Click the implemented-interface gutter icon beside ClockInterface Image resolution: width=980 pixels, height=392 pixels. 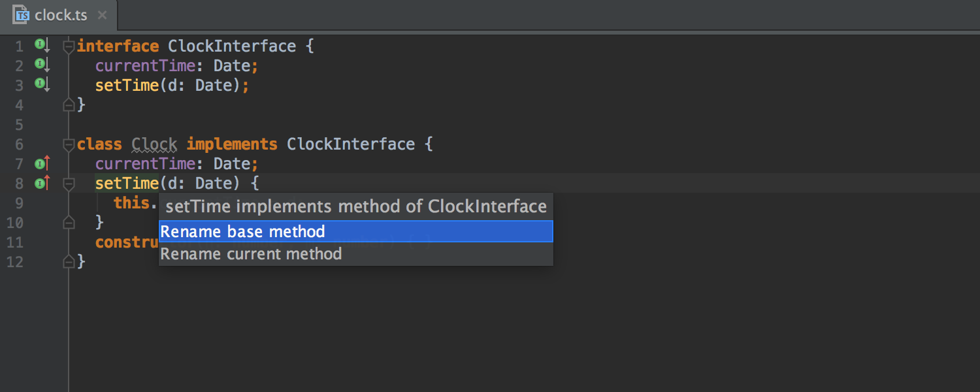(x=41, y=45)
